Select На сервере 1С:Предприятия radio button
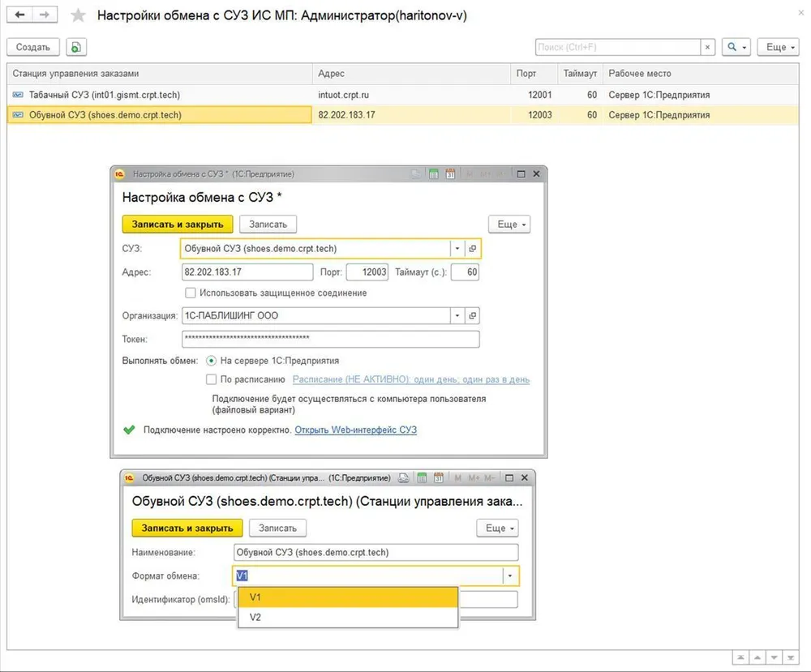This screenshot has height=672, width=811. point(211,361)
